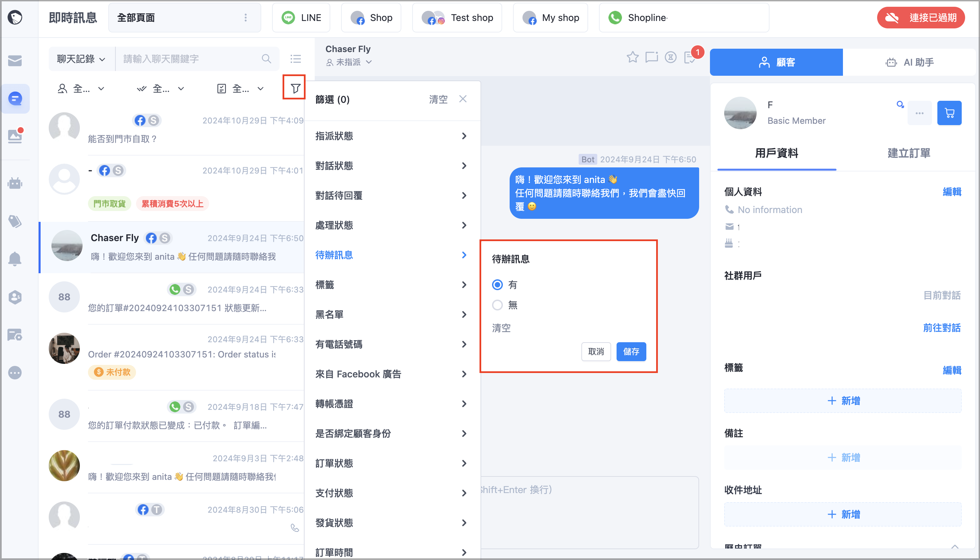980x560 pixels.
Task: Star the Chaser Fly conversation
Action: 632,57
